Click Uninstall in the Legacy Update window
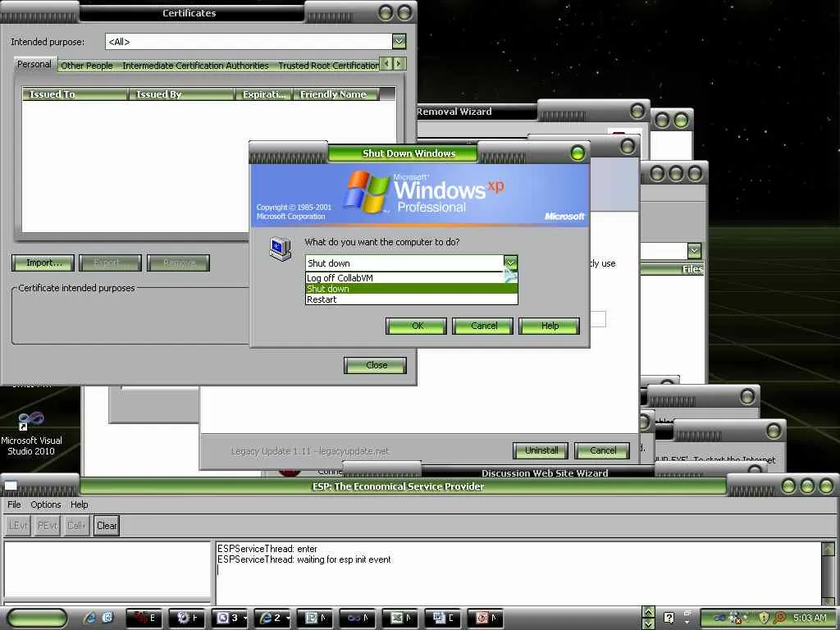The width and height of the screenshot is (840, 630). pyautogui.click(x=541, y=450)
